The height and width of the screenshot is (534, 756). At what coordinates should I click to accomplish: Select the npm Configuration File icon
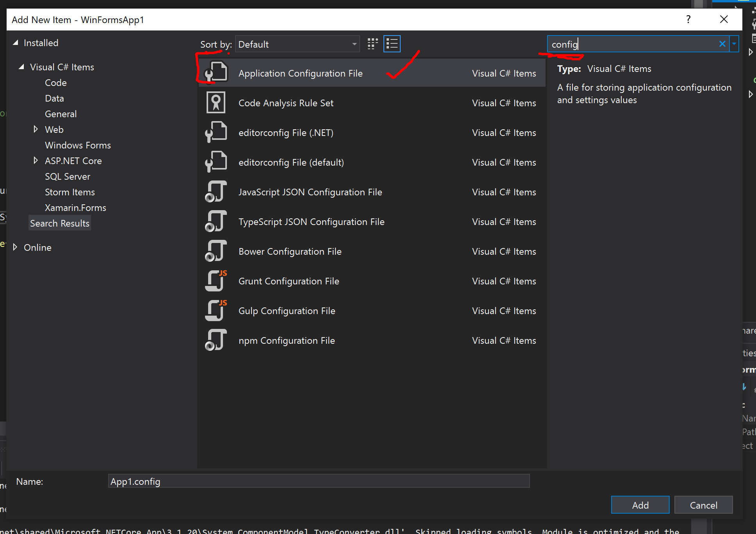coord(216,340)
